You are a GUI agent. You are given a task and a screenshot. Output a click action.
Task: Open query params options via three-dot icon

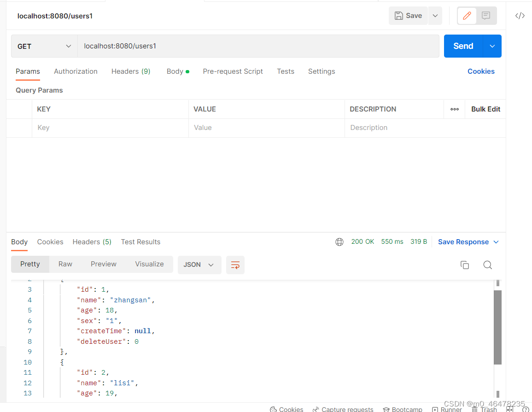click(x=454, y=109)
